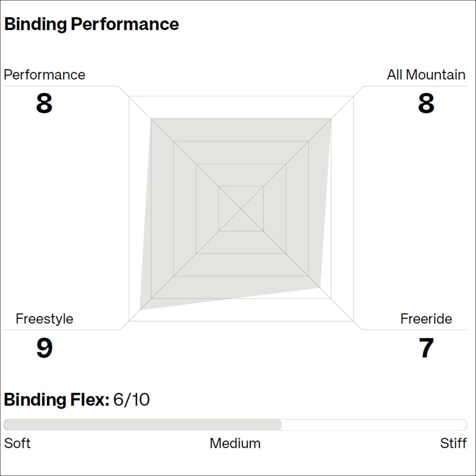Click the Binding Flex label
The width and height of the screenshot is (476, 476).
56,399
